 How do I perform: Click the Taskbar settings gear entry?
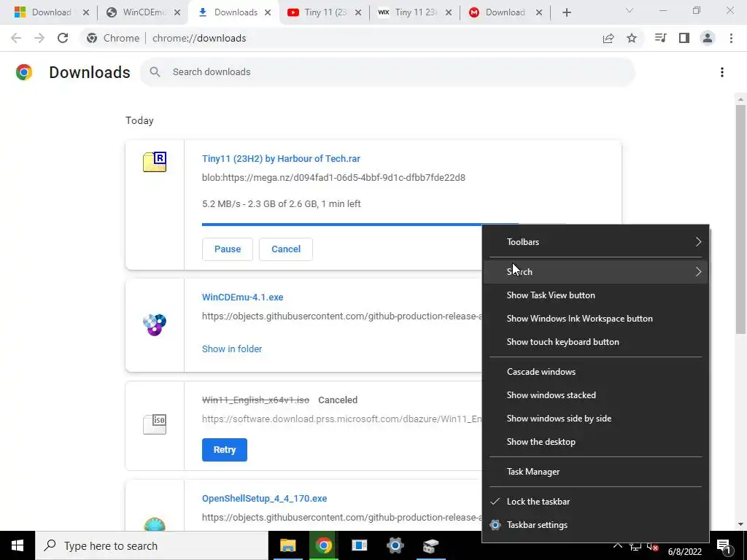(596, 525)
